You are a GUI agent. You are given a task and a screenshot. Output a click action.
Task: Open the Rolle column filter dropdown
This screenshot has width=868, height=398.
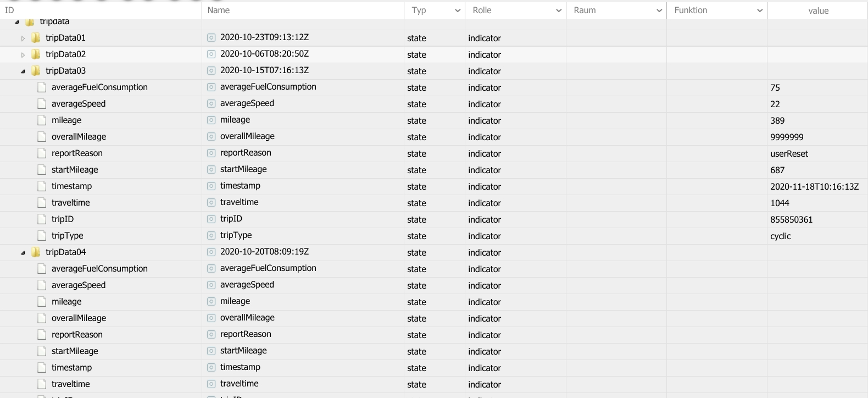click(x=559, y=10)
